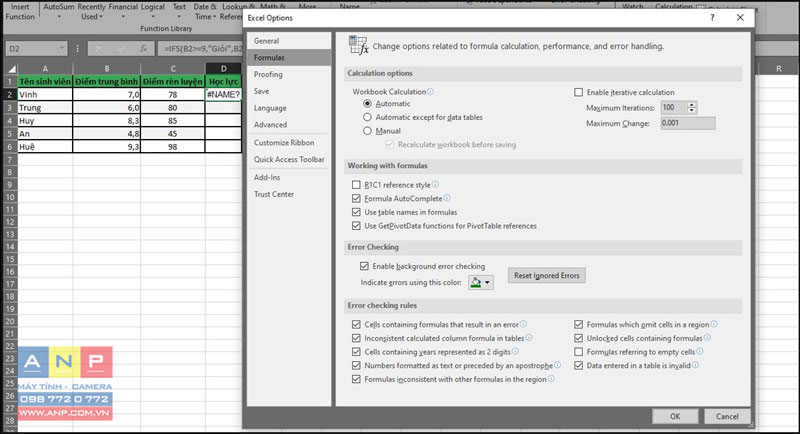Toggle Use GetPivotData functions checkbox
The width and height of the screenshot is (800, 434).
[x=356, y=226]
